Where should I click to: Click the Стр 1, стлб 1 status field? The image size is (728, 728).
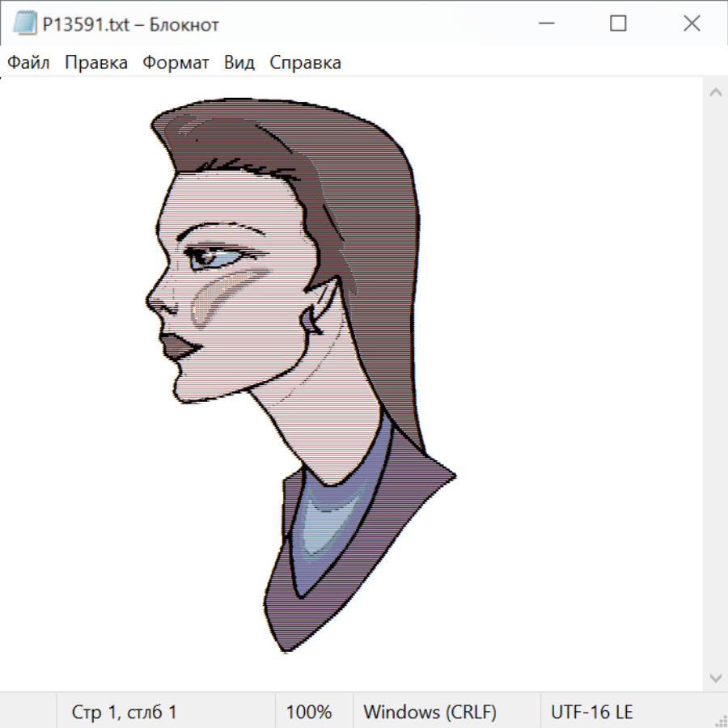click(124, 712)
